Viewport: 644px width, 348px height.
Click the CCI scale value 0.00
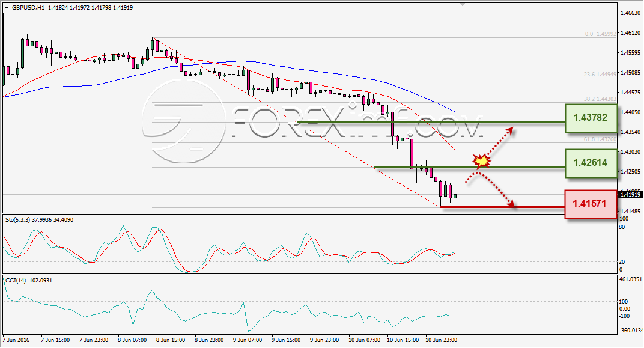625,308
